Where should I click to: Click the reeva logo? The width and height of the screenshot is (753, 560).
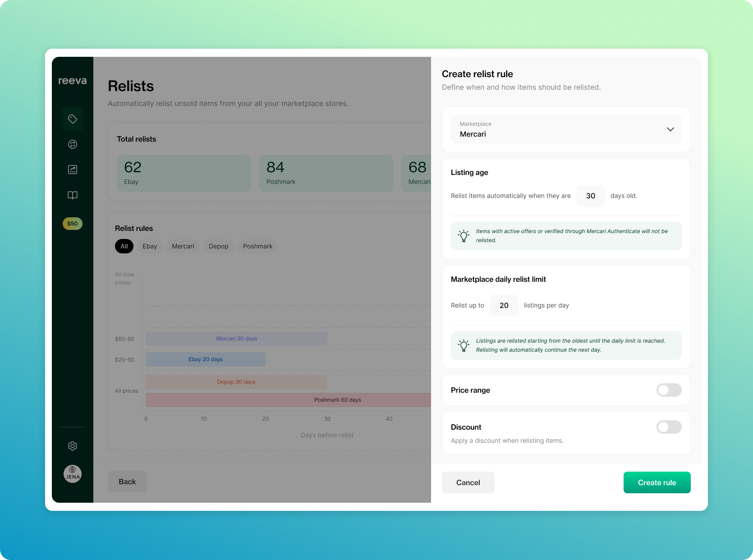tap(73, 81)
